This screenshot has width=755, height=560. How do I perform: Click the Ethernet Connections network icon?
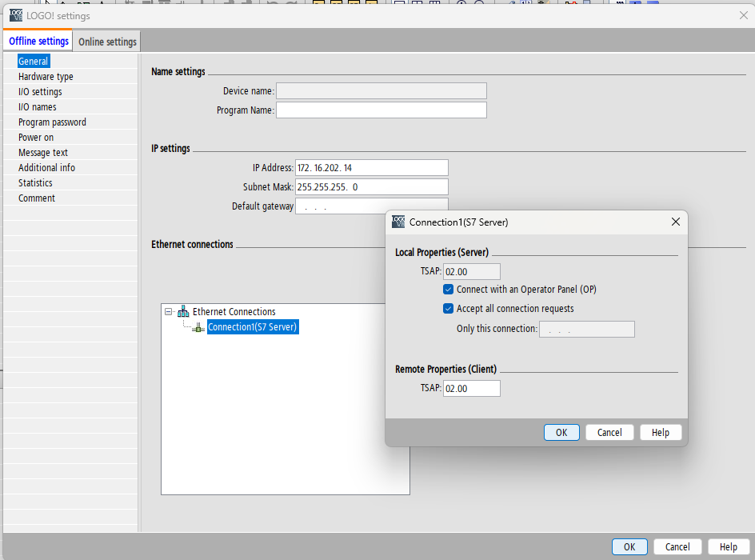(183, 311)
